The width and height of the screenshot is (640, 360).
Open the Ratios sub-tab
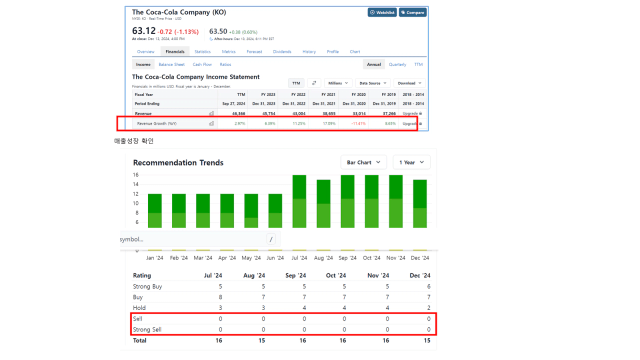click(225, 64)
